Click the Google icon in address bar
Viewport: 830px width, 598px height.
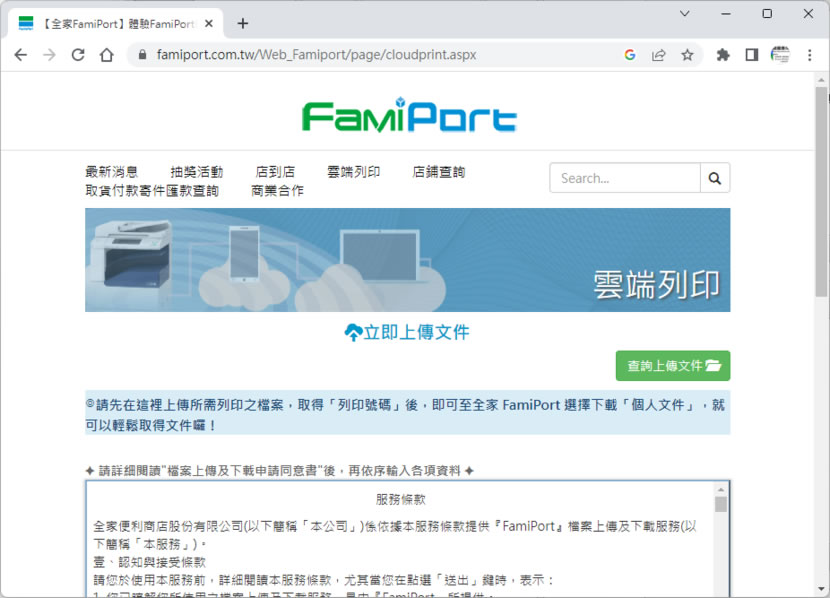pos(629,55)
